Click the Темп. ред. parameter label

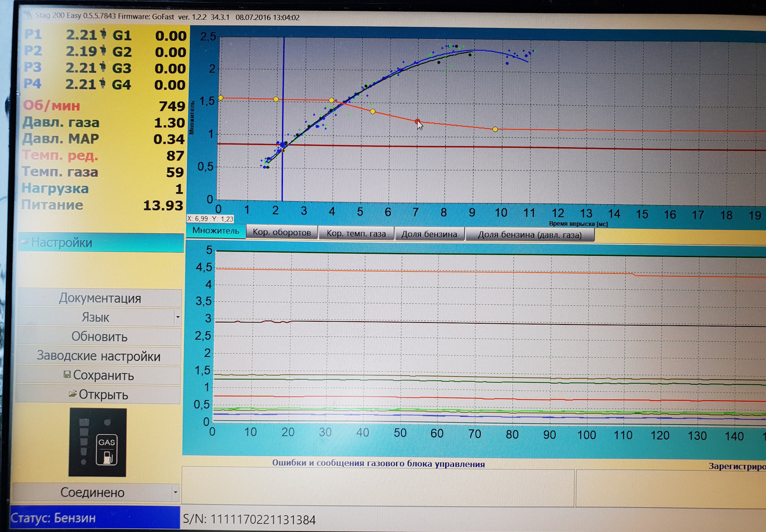pyautogui.click(x=60, y=155)
